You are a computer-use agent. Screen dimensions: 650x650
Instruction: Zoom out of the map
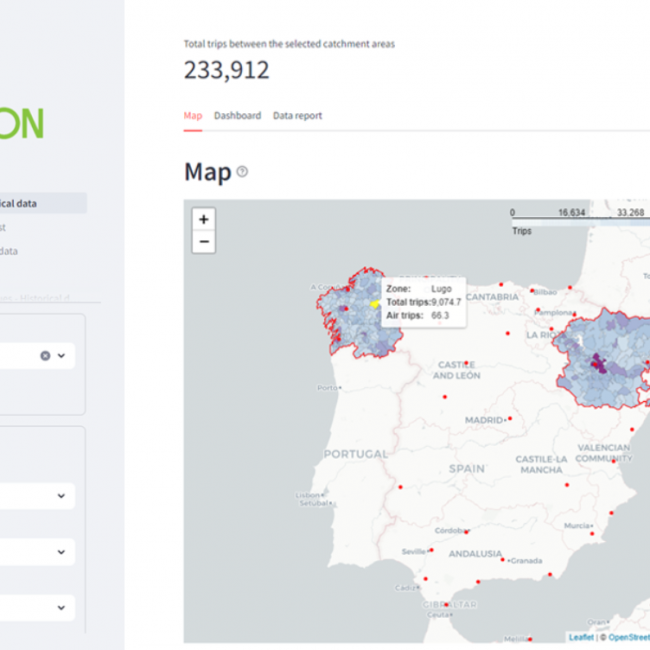(204, 242)
